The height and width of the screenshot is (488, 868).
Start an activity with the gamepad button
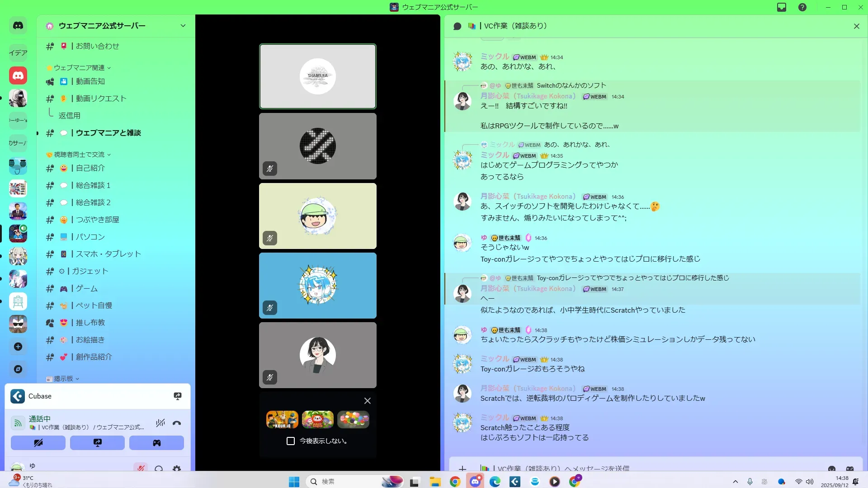point(156,443)
